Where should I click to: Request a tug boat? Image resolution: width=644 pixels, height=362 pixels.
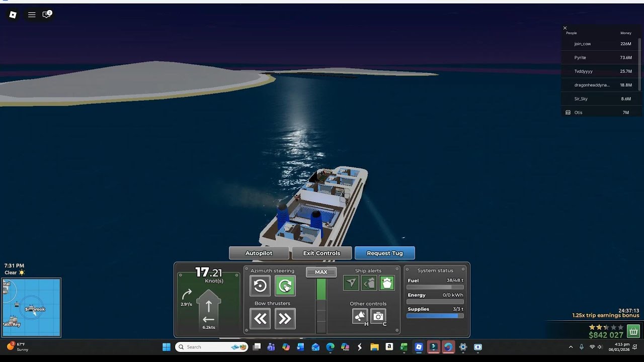click(385, 253)
